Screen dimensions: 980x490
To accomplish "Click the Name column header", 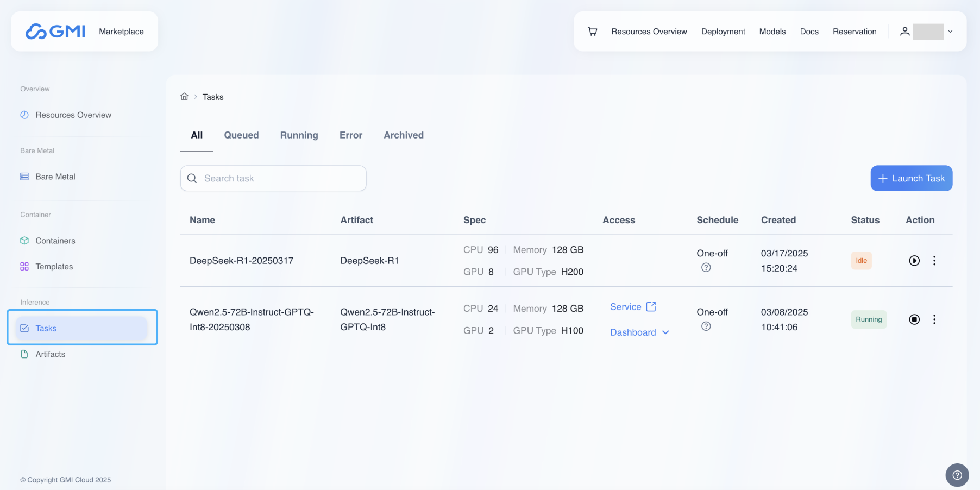I will click(x=202, y=220).
